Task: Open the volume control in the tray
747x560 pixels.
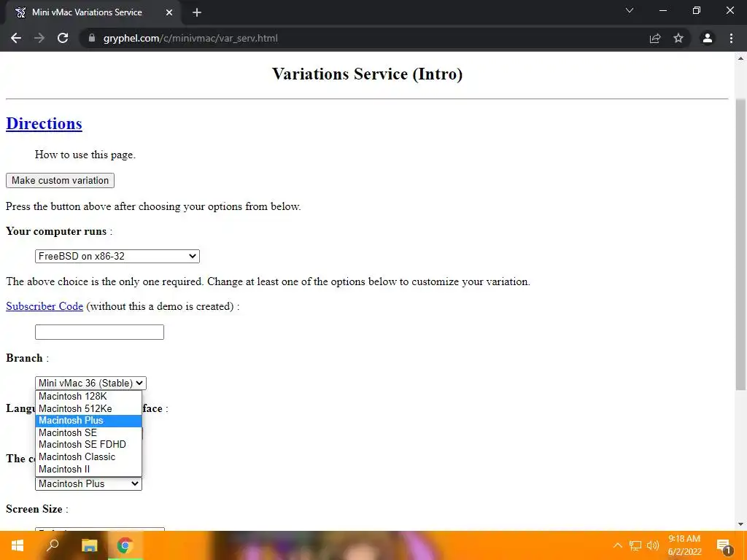Action: (x=653, y=545)
